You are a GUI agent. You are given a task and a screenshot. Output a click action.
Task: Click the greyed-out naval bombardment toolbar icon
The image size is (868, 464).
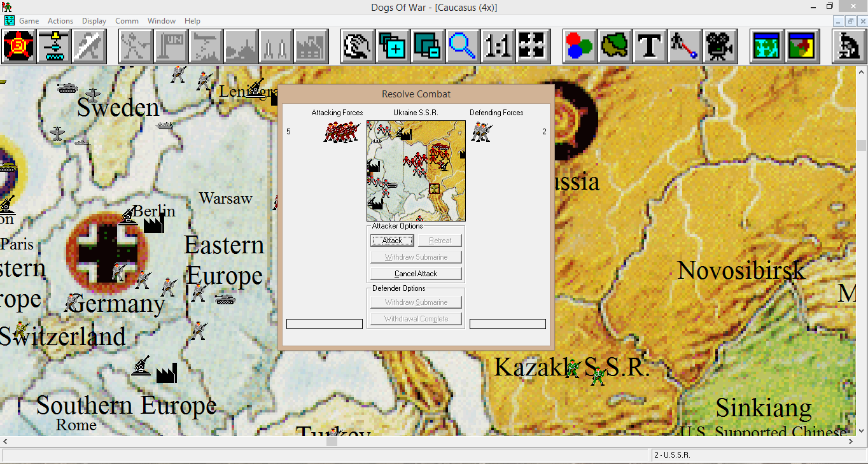point(241,46)
